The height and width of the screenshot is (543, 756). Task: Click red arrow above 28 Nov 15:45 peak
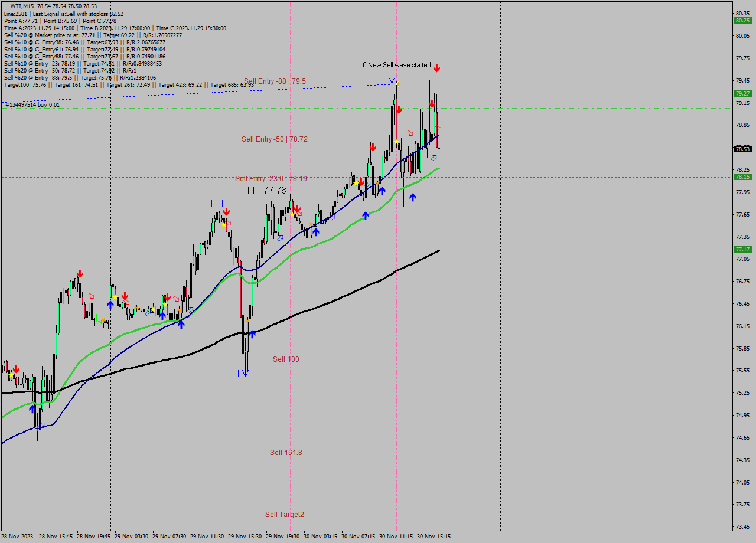[80, 274]
